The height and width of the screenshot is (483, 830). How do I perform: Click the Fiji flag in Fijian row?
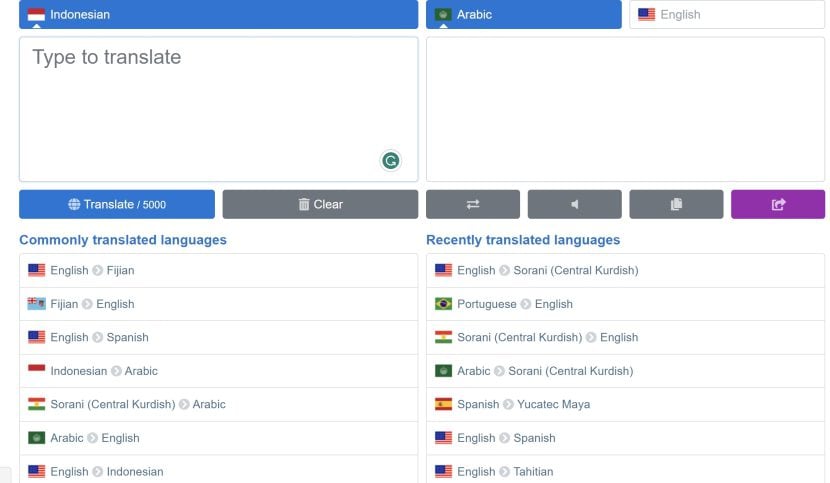(36, 303)
